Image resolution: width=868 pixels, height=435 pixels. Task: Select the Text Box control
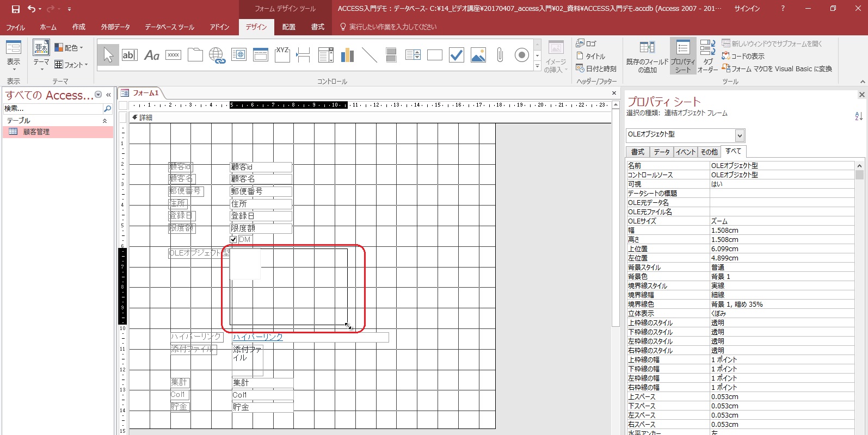pos(130,55)
